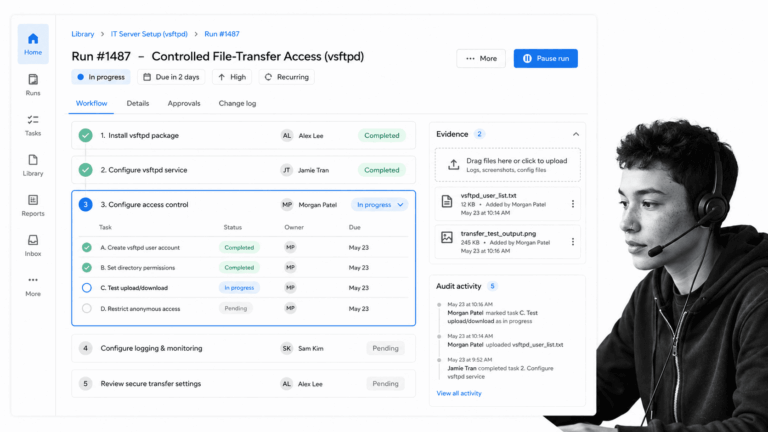
Task: Click the file upload drop zone
Action: tap(507, 165)
